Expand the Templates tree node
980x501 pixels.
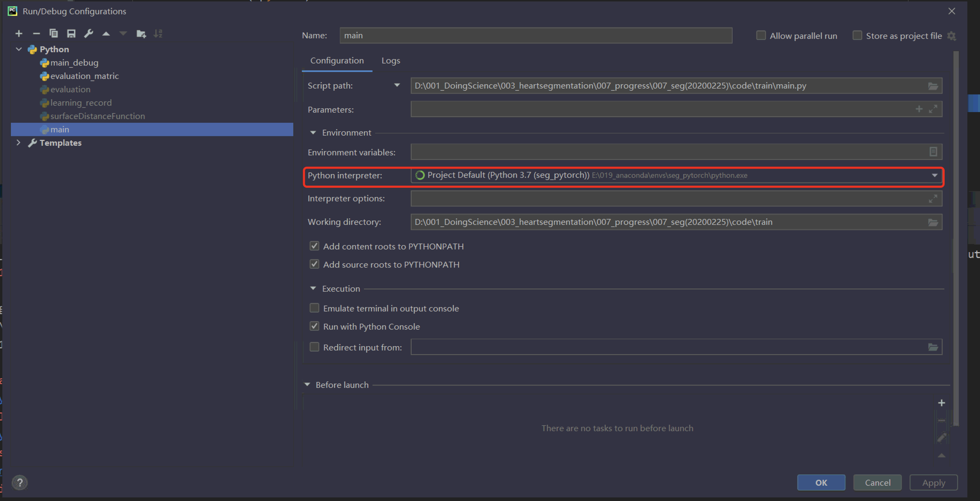18,143
